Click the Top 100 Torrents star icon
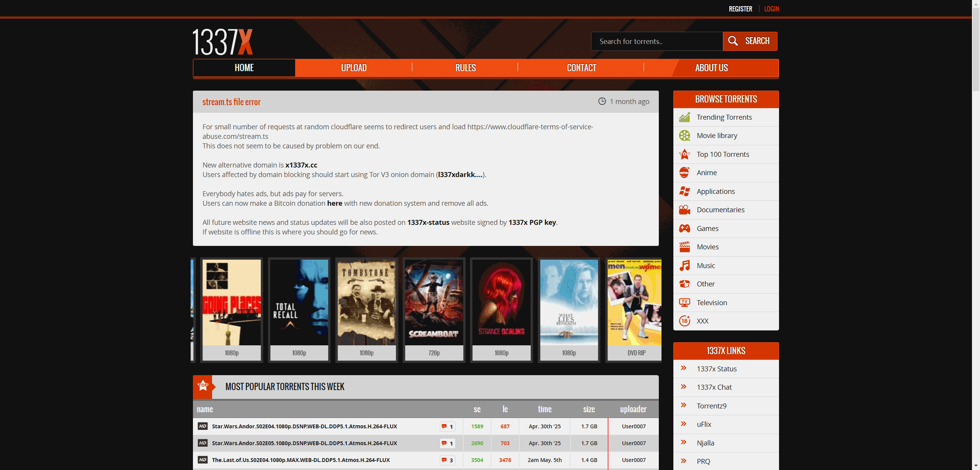The width and height of the screenshot is (980, 470). [684, 154]
